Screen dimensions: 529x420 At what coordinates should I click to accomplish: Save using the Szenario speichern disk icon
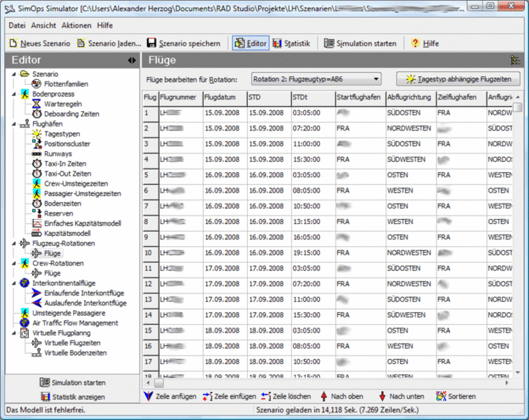pos(151,43)
